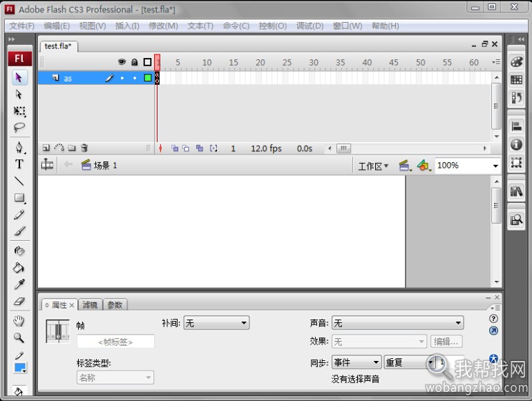Screen dimensions: 532x401
Task: Toggle all layers visibility eye icon
Action: [122, 61]
